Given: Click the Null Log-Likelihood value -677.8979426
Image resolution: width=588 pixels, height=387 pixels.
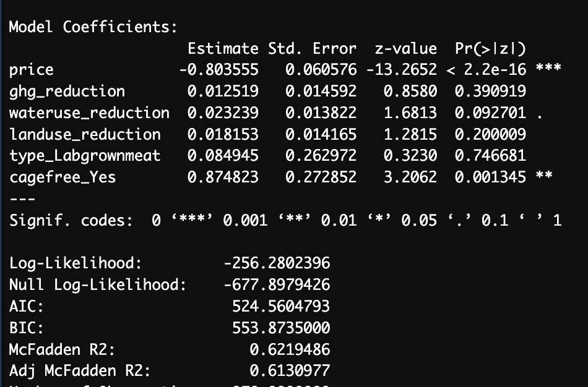Looking at the screenshot, I should (276, 285).
